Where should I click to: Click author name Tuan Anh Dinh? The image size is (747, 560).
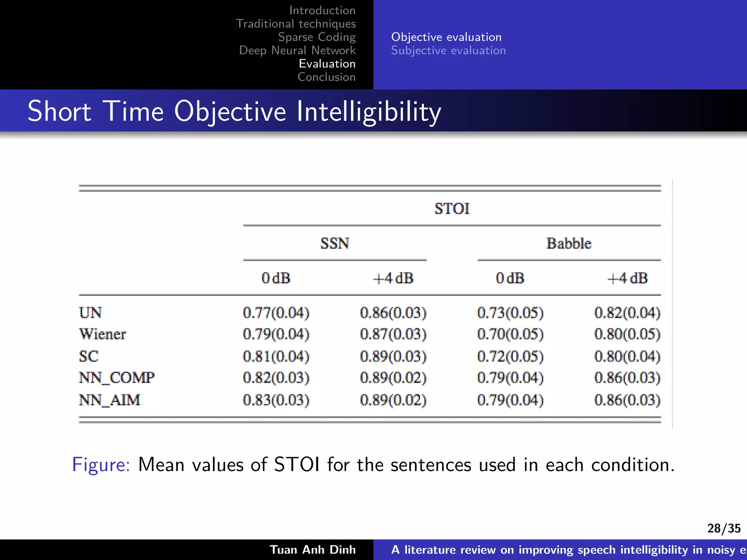point(313,550)
